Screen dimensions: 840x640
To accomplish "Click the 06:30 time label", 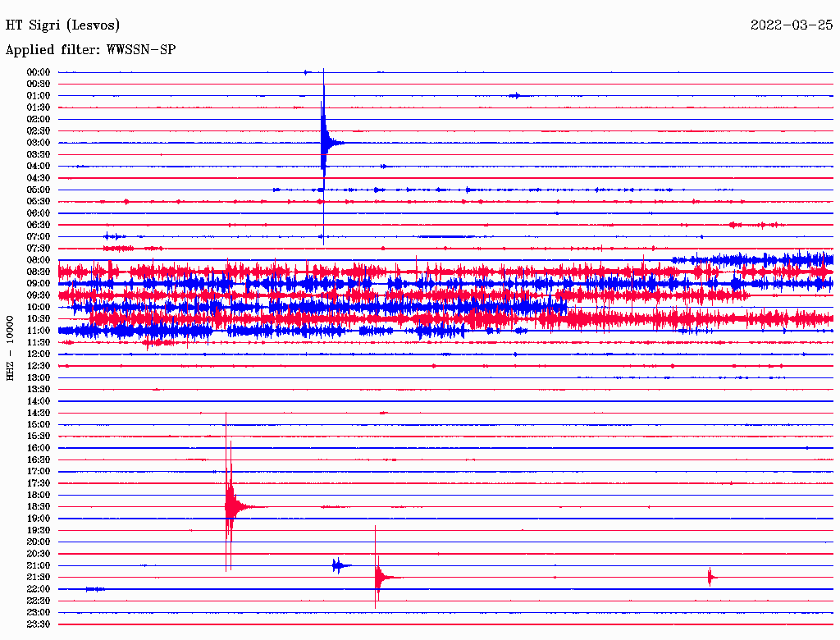I will (x=39, y=225).
